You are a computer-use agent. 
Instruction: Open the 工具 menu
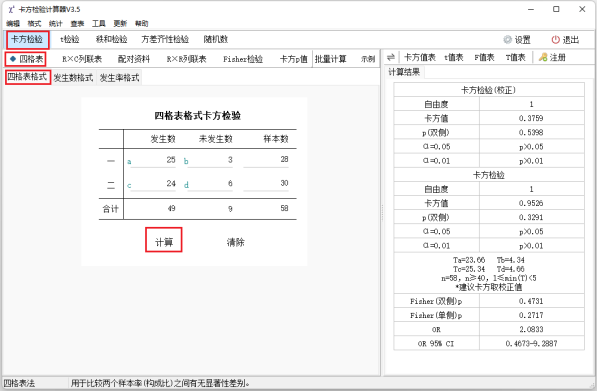(x=98, y=24)
